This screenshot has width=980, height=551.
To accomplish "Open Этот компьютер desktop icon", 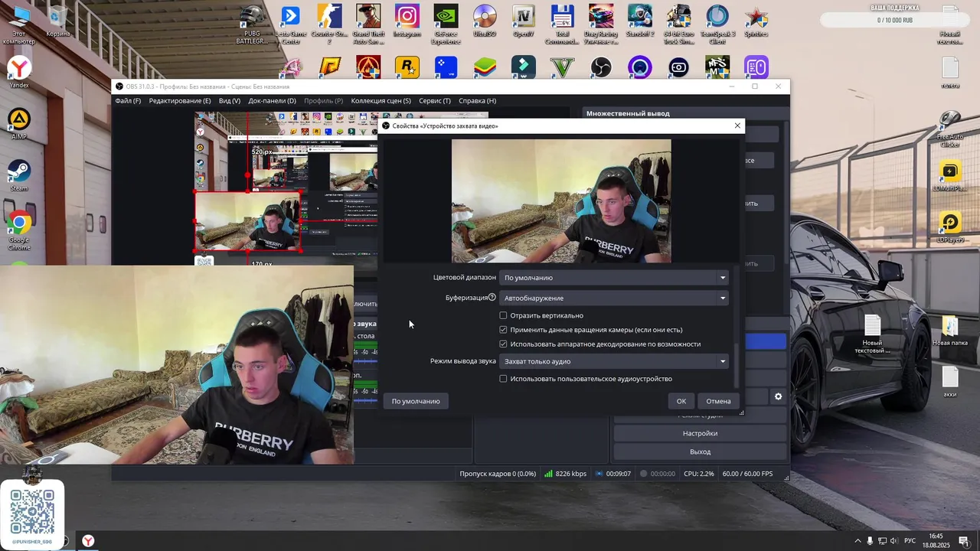I will pyautogui.click(x=19, y=24).
